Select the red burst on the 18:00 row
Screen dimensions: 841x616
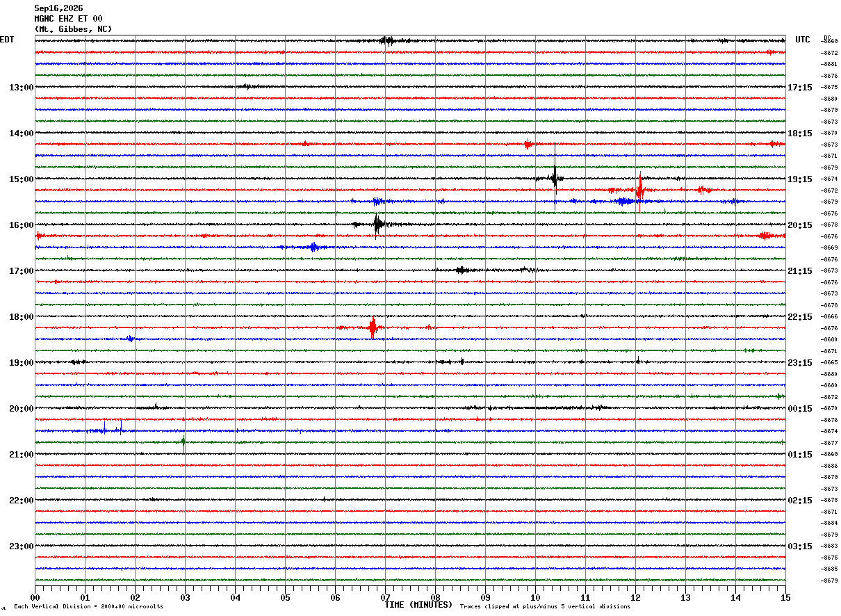(373, 327)
